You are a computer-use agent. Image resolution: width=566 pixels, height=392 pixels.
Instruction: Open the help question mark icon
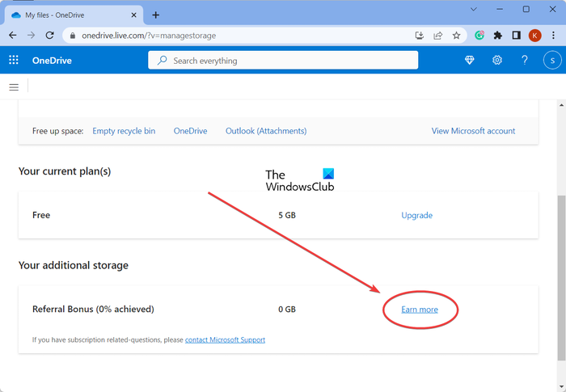point(525,60)
